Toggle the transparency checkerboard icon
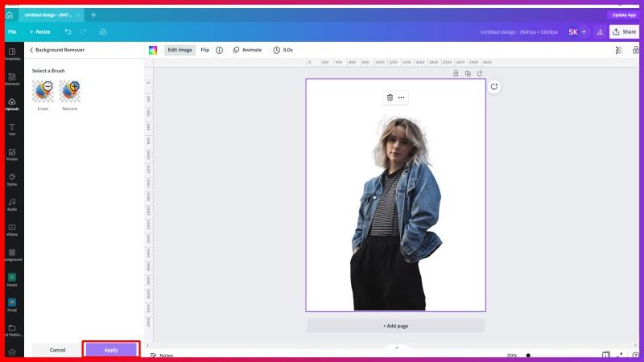The image size is (644, 362). [x=618, y=50]
